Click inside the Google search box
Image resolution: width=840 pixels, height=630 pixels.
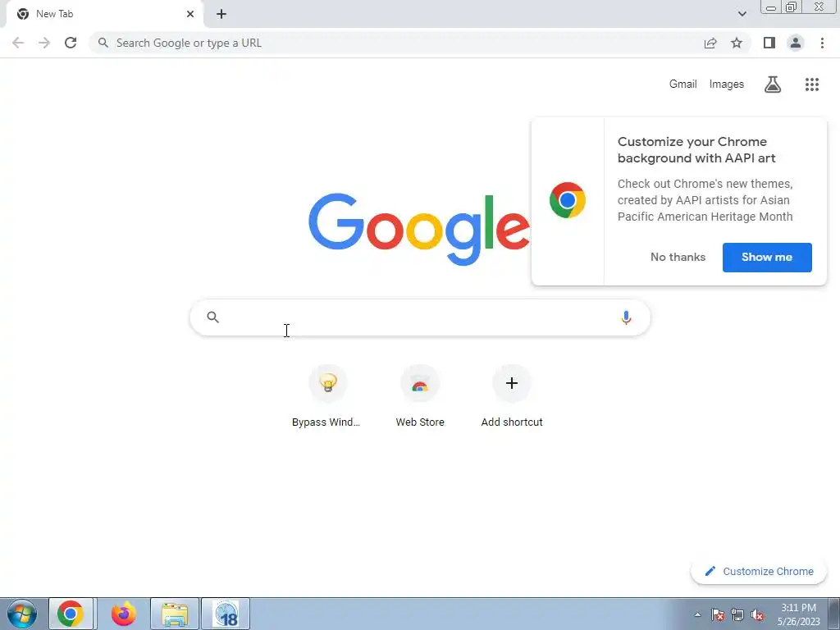(x=420, y=317)
